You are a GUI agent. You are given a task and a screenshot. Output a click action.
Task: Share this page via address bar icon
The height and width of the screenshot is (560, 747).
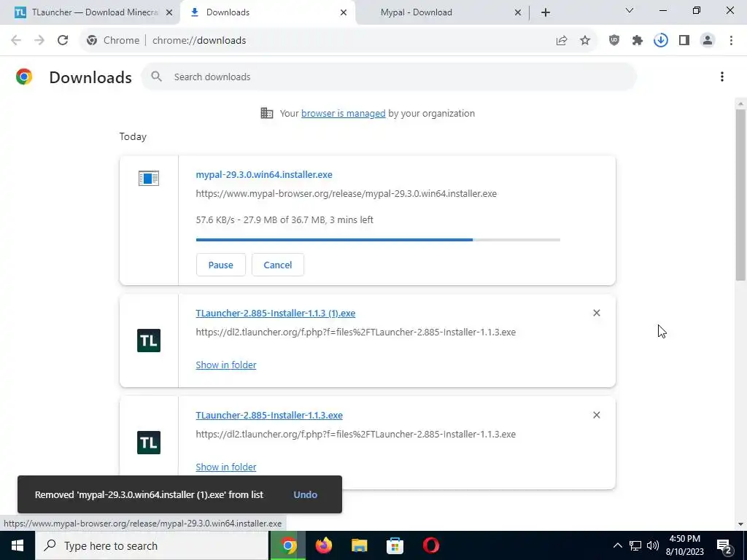tap(562, 41)
